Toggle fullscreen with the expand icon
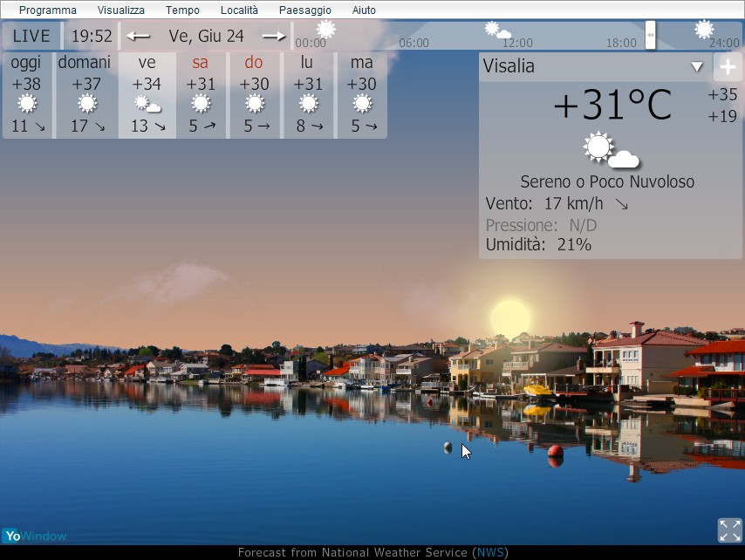The image size is (745, 560). (730, 530)
